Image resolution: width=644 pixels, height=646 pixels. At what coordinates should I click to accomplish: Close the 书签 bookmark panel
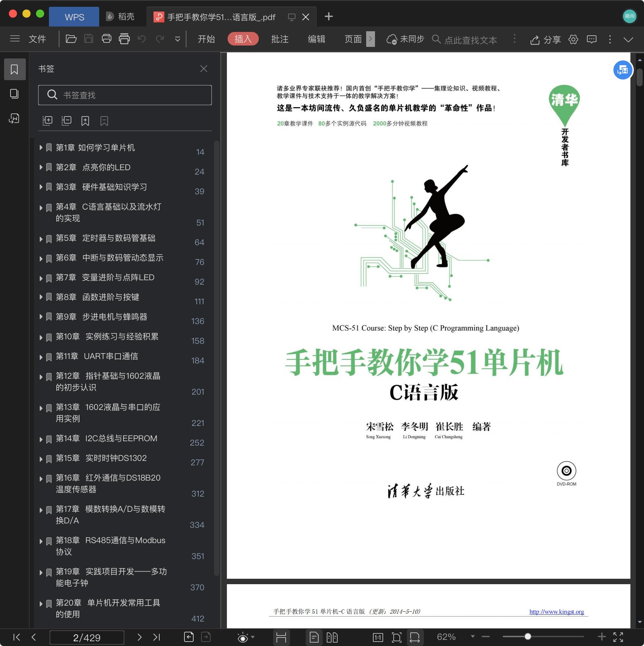click(x=204, y=69)
